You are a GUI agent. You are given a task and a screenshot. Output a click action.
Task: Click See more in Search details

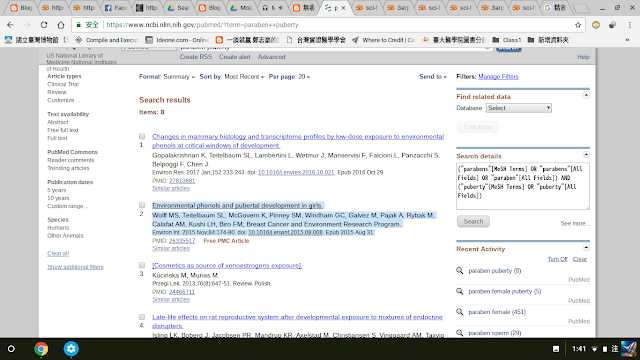pyautogui.click(x=575, y=224)
